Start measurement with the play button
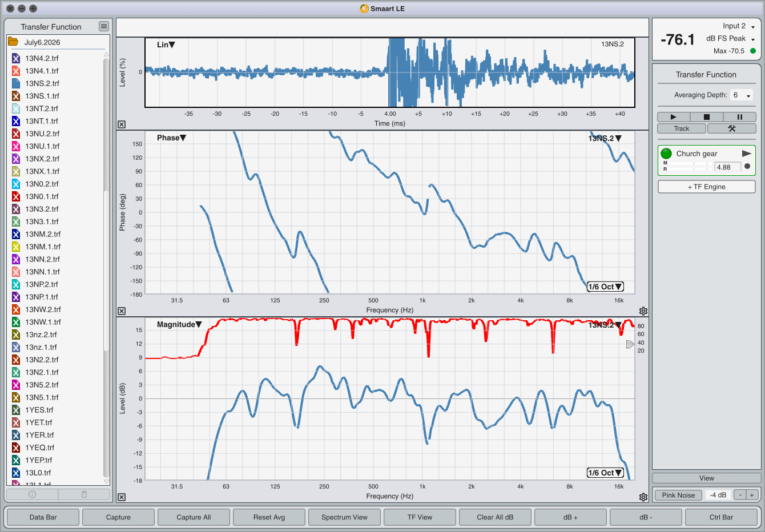765x532 pixels. pos(674,117)
